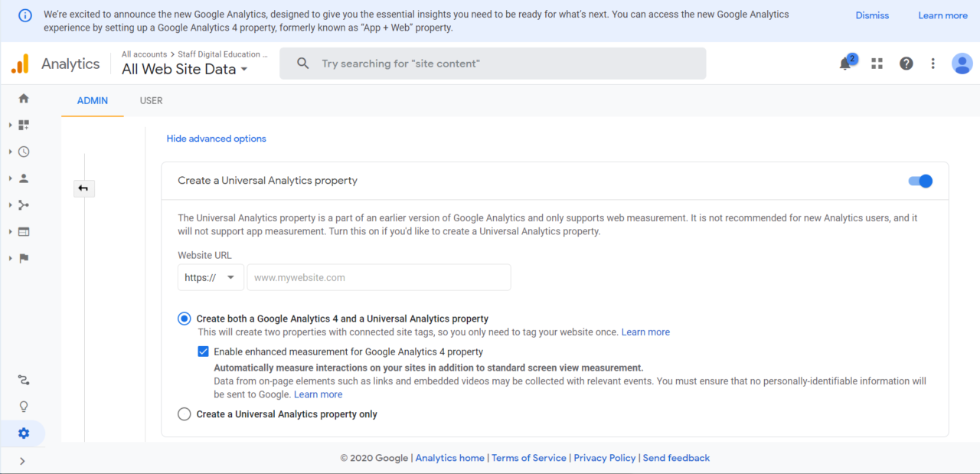
Task: Uncheck enhanced measurement for Google Analytics 4
Action: point(203,351)
